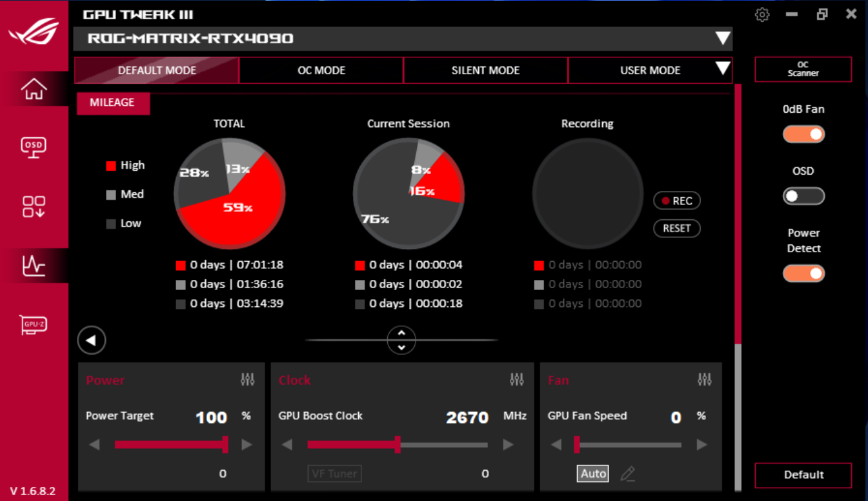Open Clock panel advanced settings icon
This screenshot has height=501, width=868.
pos(517,380)
